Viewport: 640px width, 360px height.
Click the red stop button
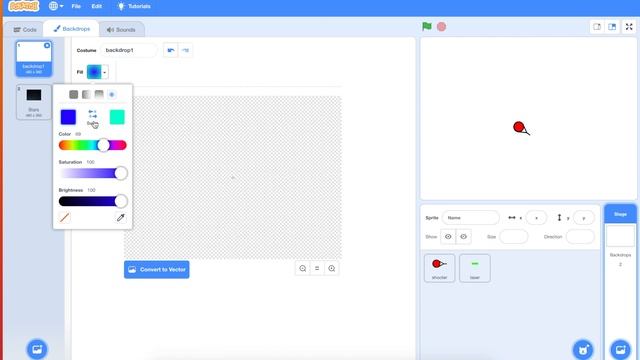click(x=441, y=27)
